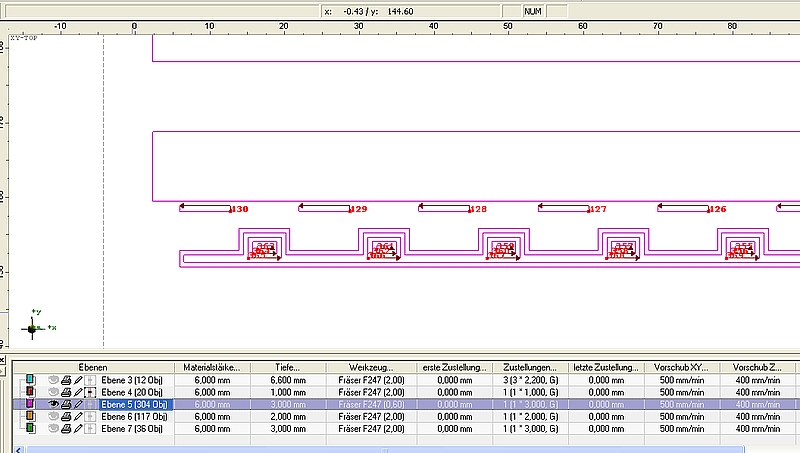Viewport: 800px width, 453px height.
Task: Show Ebene 6 with the eye icon
Action: coord(53,416)
